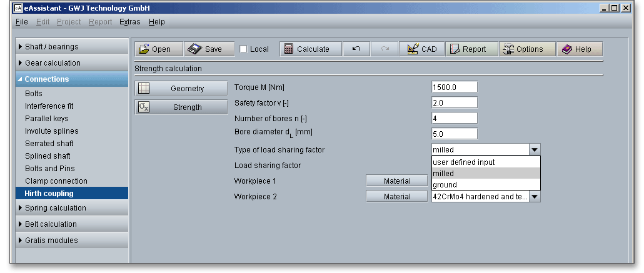Click the Open folder toolbar icon
This screenshot has width=644, height=273.
tap(144, 49)
